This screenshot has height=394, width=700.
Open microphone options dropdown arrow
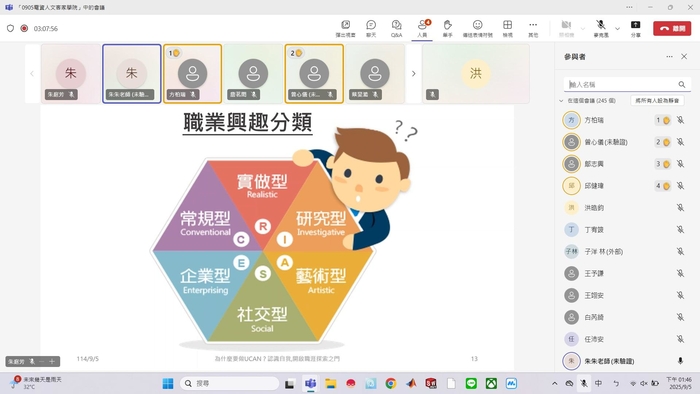click(617, 29)
